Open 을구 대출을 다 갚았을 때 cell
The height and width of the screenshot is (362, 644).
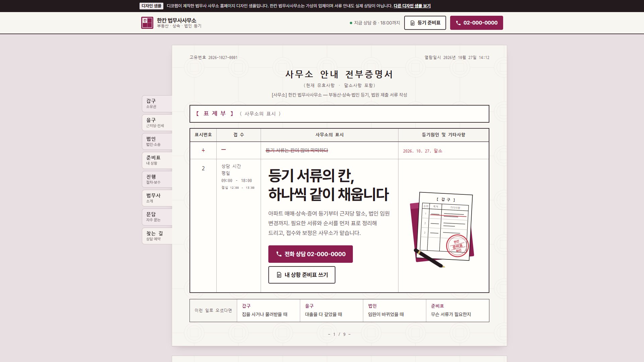[331, 310]
